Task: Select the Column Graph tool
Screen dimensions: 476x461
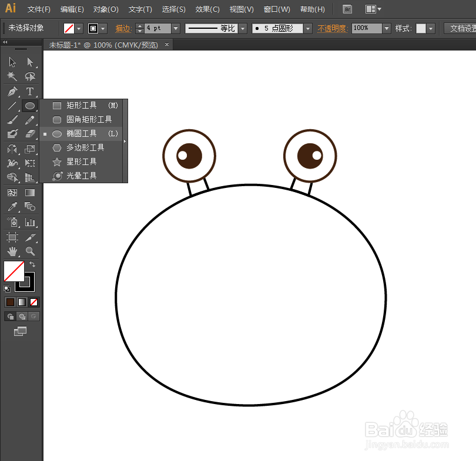Action: (x=30, y=222)
